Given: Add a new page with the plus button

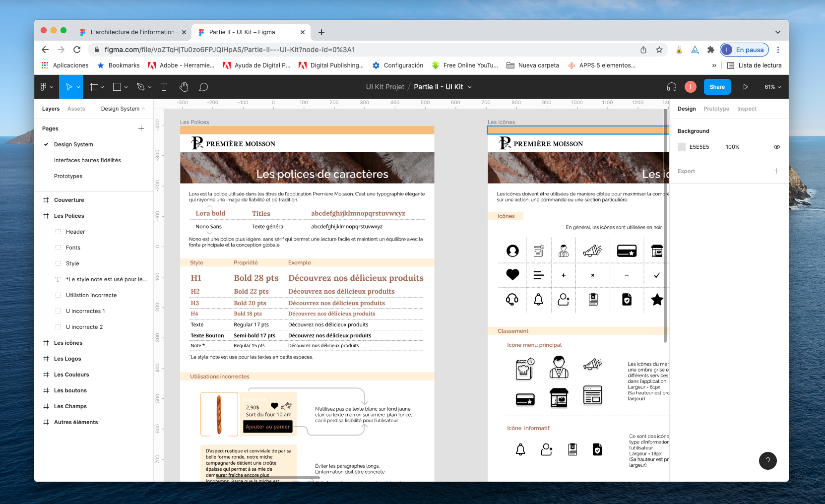Looking at the screenshot, I should pyautogui.click(x=141, y=128).
